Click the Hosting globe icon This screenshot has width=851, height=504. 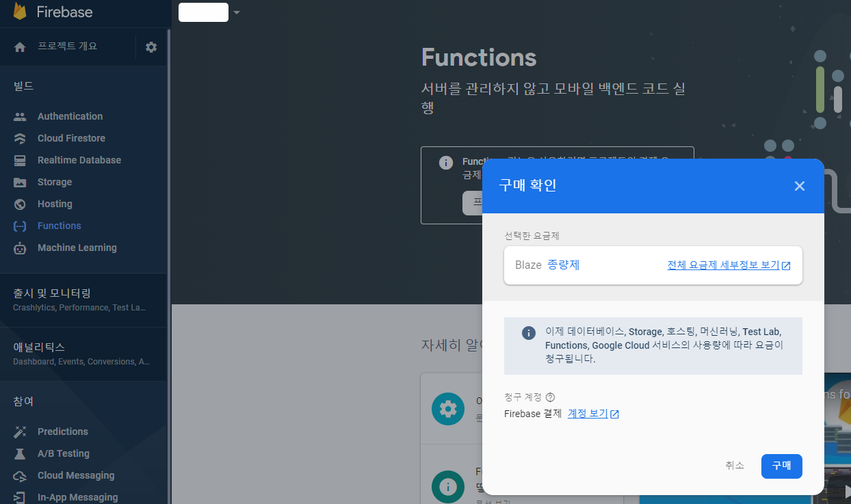click(x=20, y=204)
